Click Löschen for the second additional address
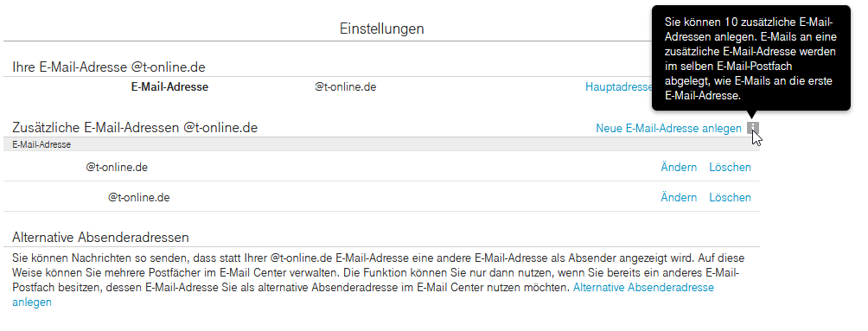 pyautogui.click(x=731, y=198)
